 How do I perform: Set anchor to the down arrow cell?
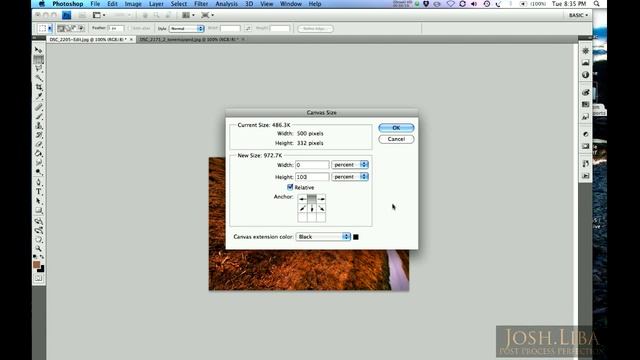pos(312,208)
